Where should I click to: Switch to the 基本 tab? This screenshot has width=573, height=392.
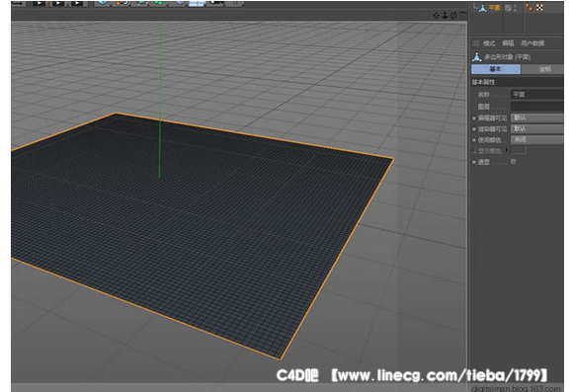(496, 69)
